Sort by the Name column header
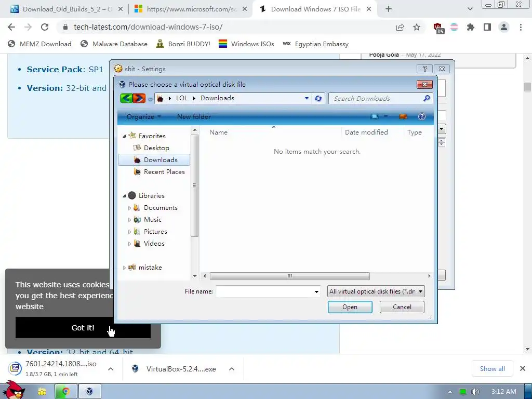The height and width of the screenshot is (399, 532). point(218,132)
